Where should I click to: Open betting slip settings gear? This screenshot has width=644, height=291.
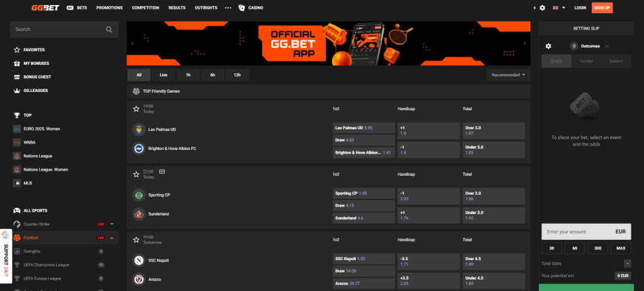[x=548, y=46]
